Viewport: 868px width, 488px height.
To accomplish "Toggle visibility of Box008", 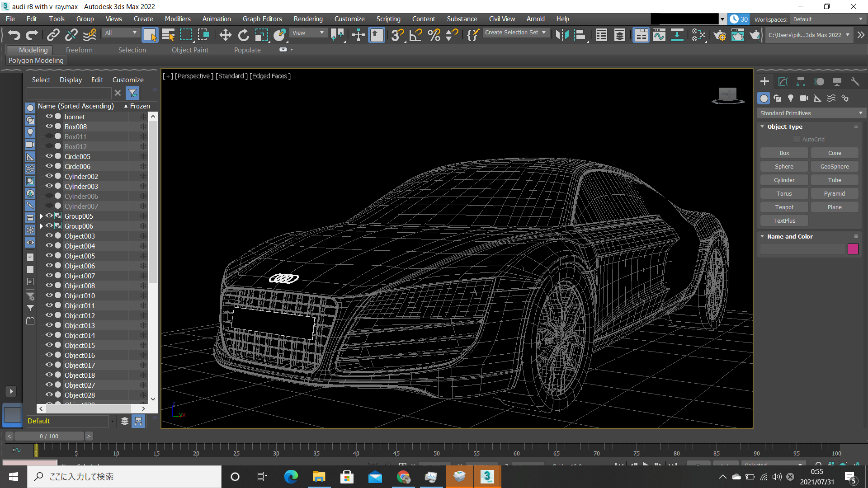I will (49, 126).
